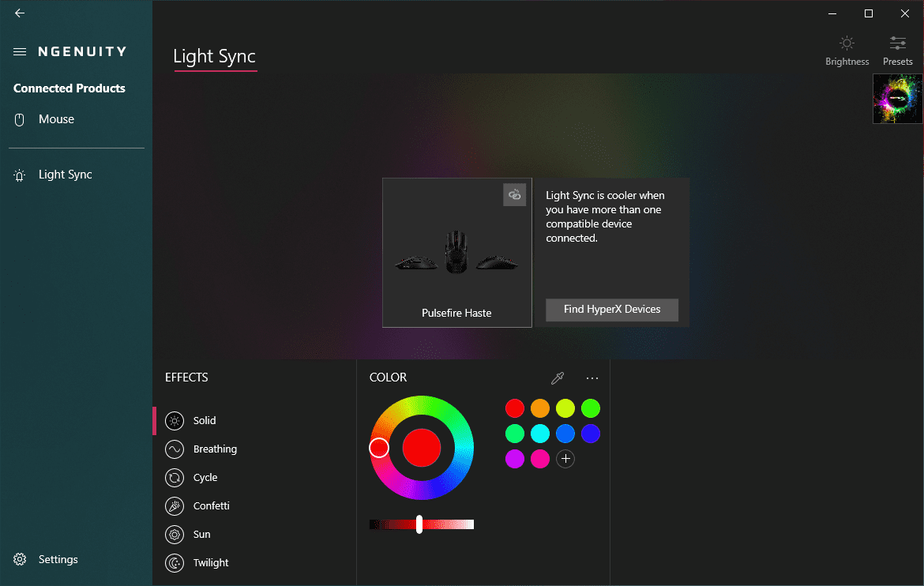
Task: Click the sidebar Settings gear icon
Action: tap(20, 559)
